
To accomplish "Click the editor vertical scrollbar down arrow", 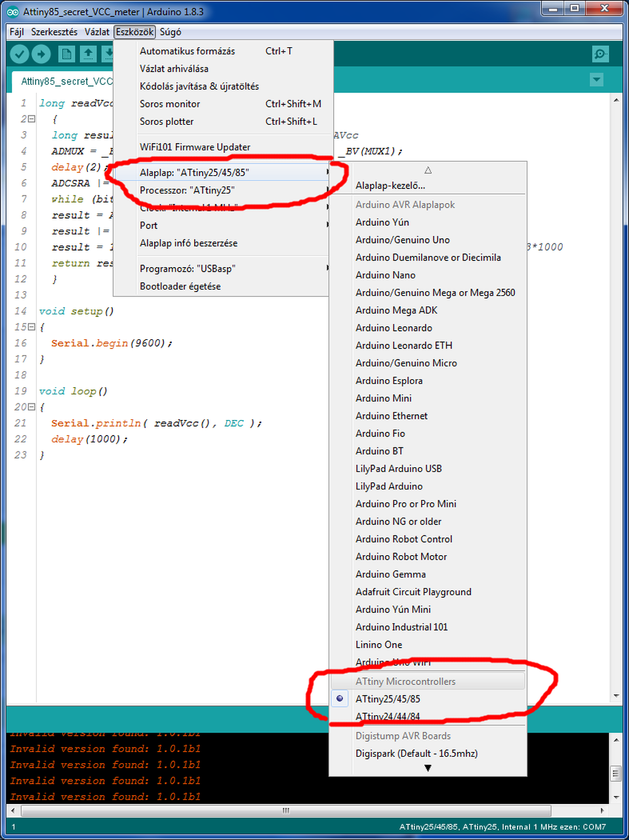I will pos(616,696).
